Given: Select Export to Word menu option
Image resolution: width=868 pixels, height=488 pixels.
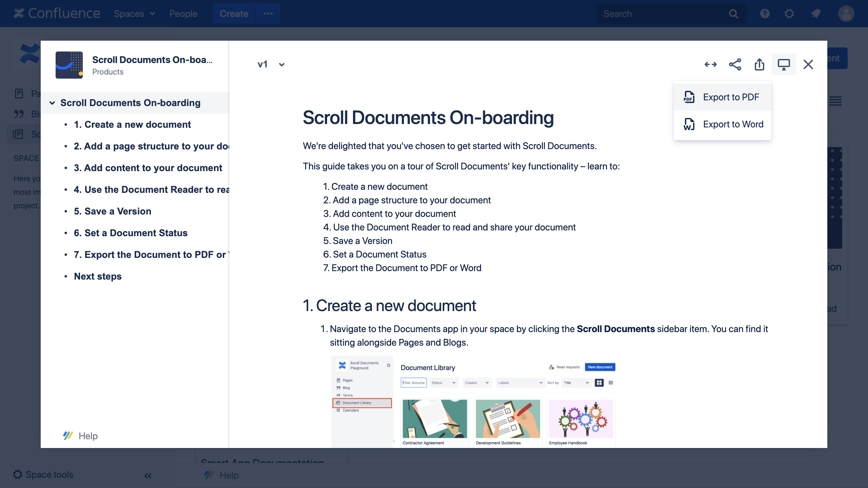Looking at the screenshot, I should (733, 124).
